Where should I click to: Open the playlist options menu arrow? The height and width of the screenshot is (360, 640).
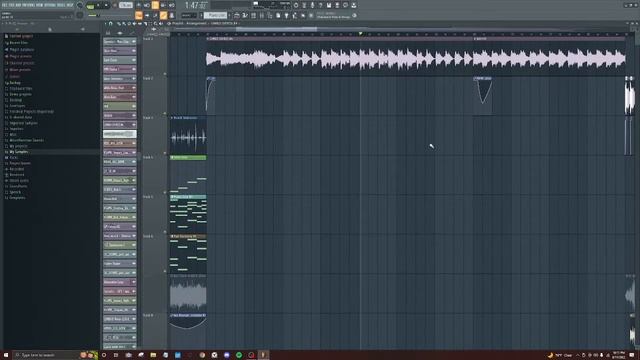[106, 24]
